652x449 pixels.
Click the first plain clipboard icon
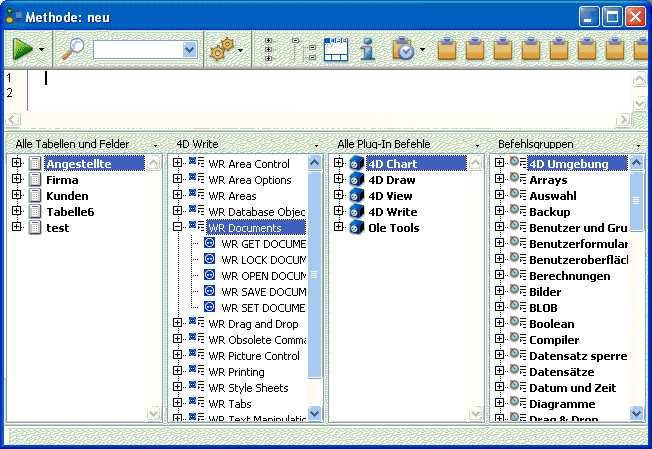tap(449, 49)
